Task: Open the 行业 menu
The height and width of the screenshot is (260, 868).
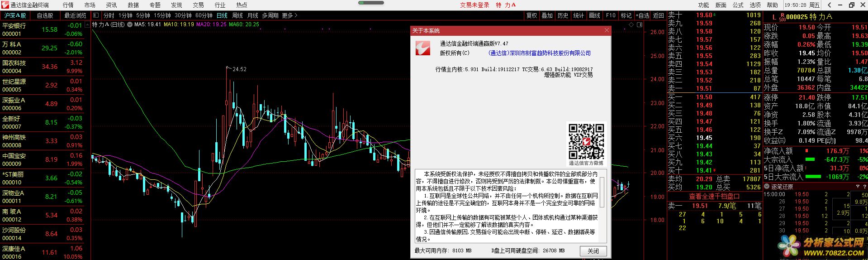Action: (220, 5)
